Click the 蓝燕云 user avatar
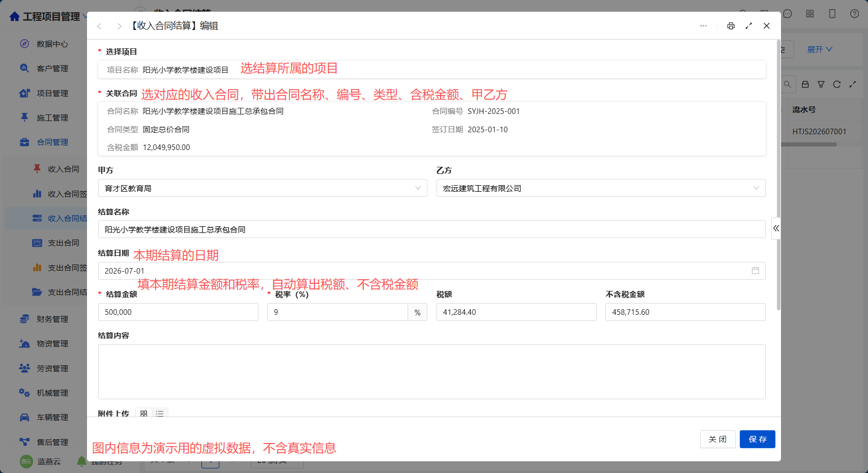The width and height of the screenshot is (868, 473). pos(26,461)
